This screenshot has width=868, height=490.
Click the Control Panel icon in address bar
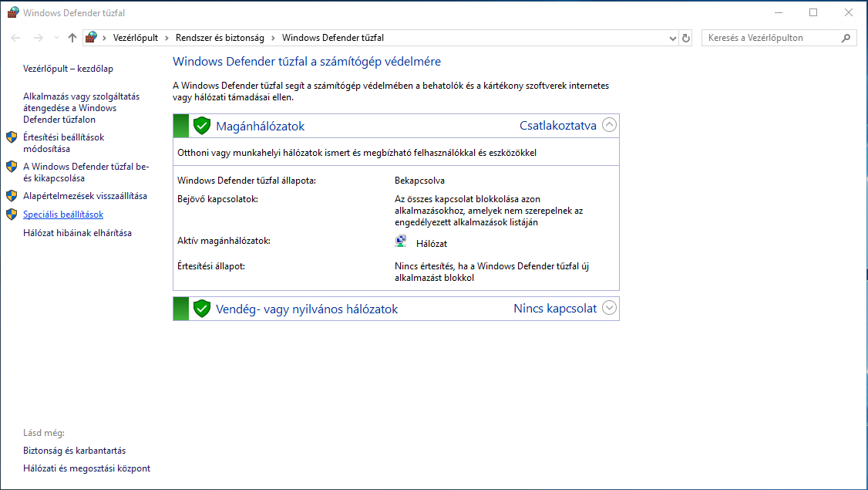[91, 37]
